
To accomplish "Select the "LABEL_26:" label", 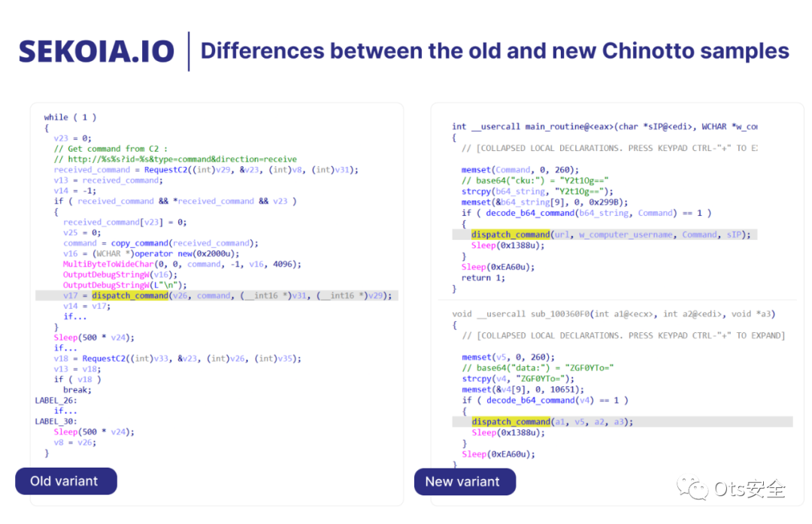I will click(56, 400).
